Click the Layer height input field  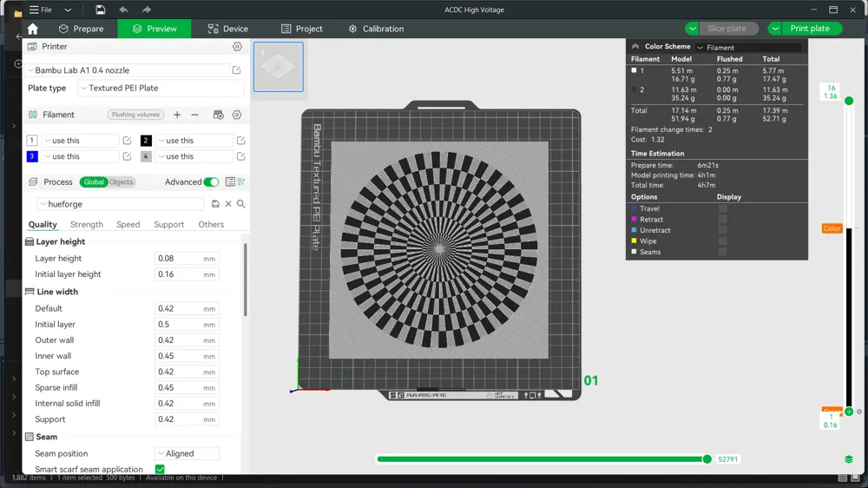point(187,259)
